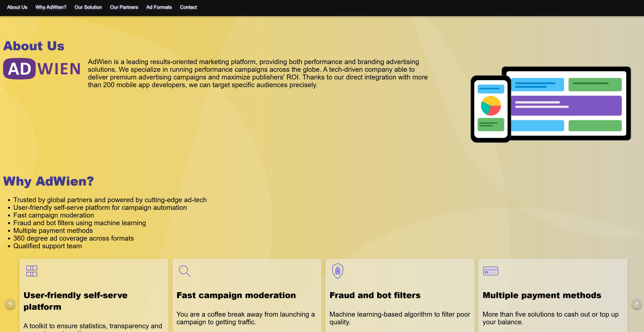Go to the Ad Formats section

(x=159, y=7)
